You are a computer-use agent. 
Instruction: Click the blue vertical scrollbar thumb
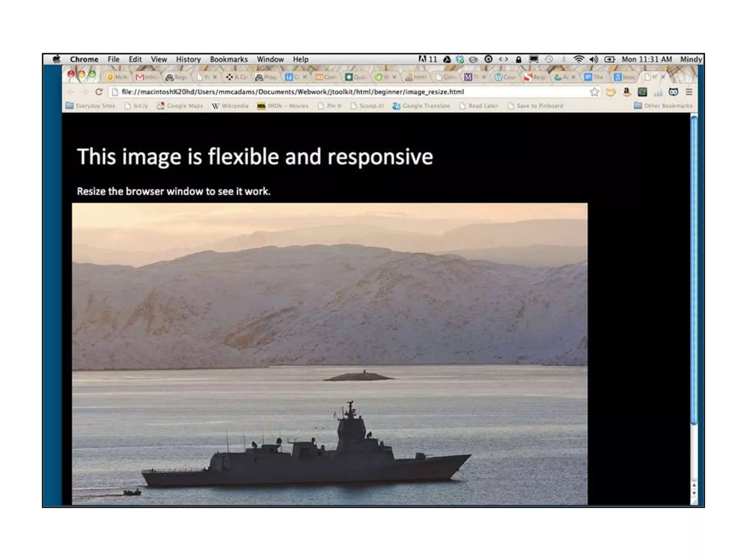[694, 270]
